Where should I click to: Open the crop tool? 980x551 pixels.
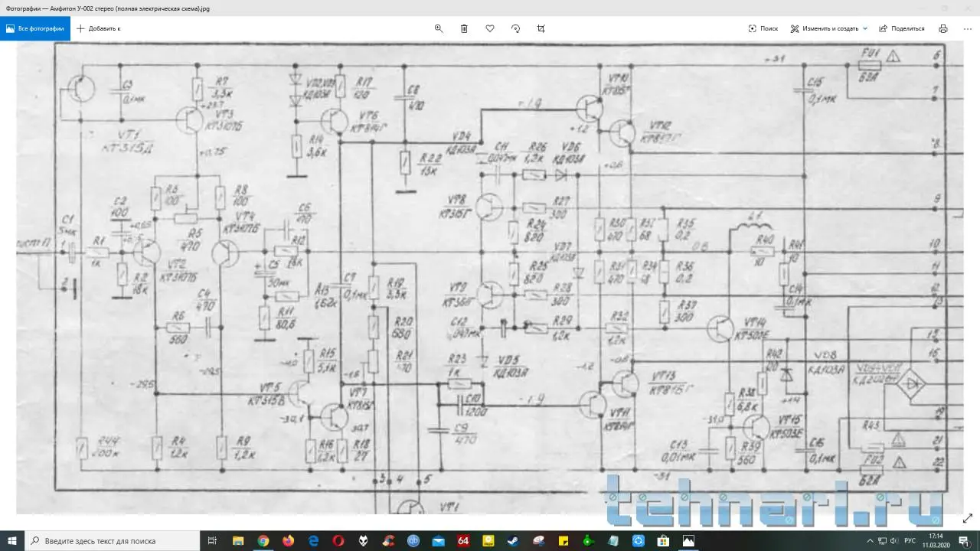(x=541, y=28)
